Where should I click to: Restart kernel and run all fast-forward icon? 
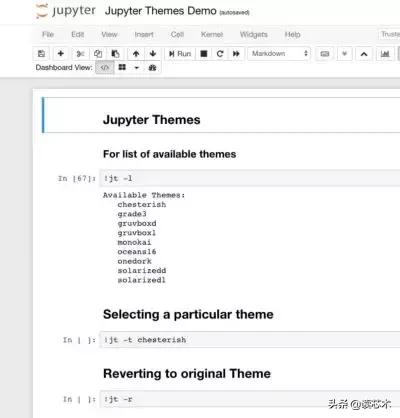coord(236,54)
